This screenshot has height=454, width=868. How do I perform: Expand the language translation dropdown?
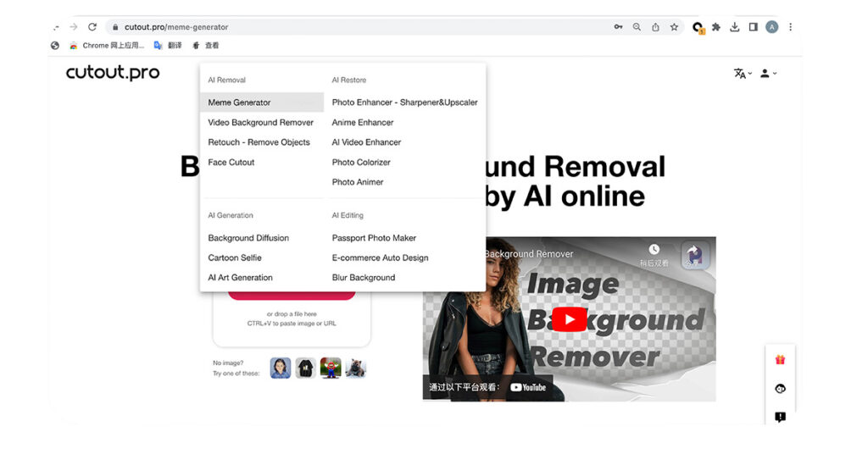pyautogui.click(x=743, y=74)
